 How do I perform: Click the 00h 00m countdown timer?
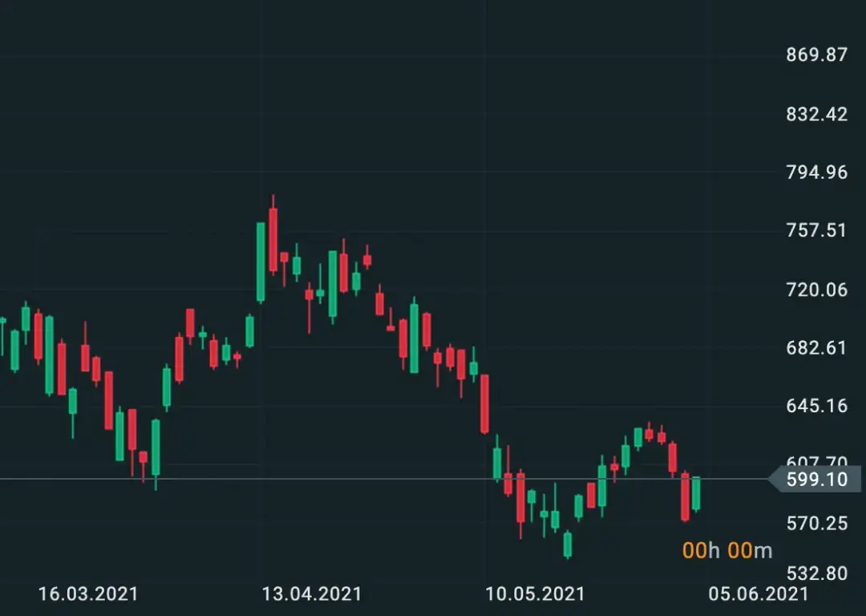(727, 550)
